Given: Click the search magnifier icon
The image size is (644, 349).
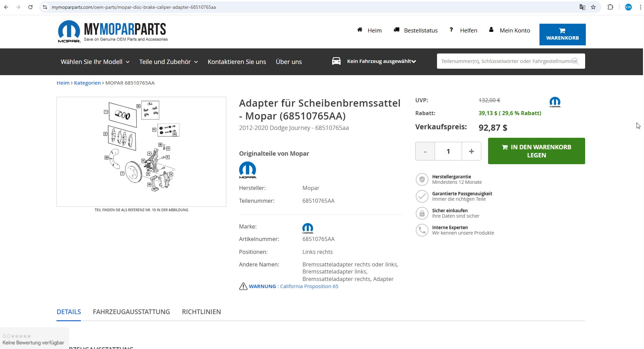Looking at the screenshot, I should click(x=575, y=61).
